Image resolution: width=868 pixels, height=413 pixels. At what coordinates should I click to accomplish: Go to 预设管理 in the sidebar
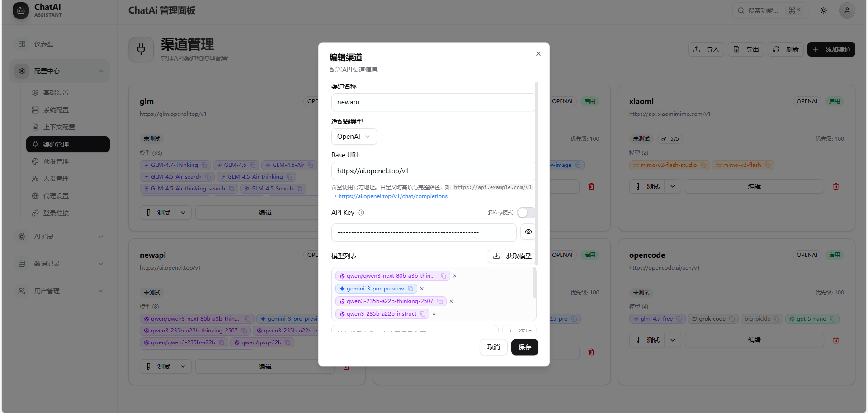(x=56, y=161)
